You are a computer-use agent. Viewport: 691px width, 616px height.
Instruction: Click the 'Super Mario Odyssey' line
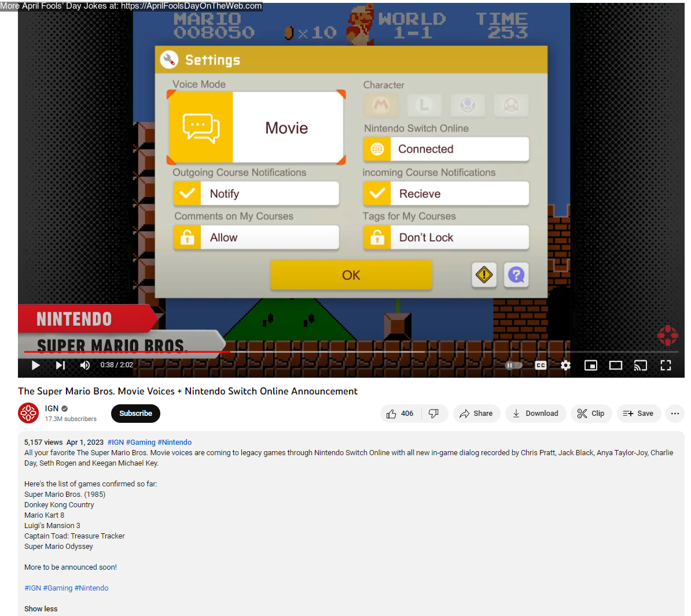coord(58,547)
